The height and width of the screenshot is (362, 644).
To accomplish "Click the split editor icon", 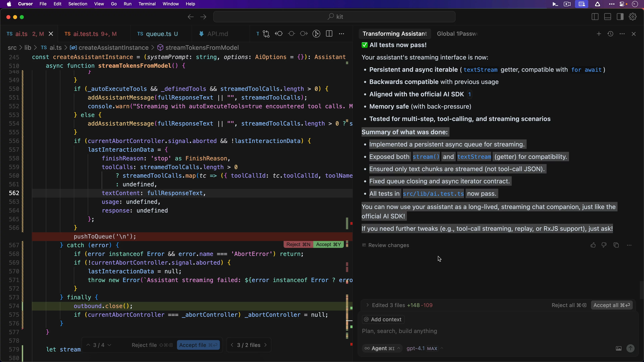I will pos(329,34).
